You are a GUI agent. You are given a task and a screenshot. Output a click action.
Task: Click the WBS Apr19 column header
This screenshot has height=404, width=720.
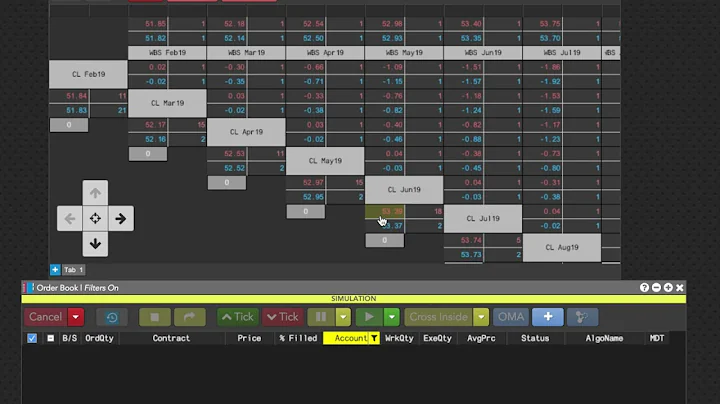point(325,52)
